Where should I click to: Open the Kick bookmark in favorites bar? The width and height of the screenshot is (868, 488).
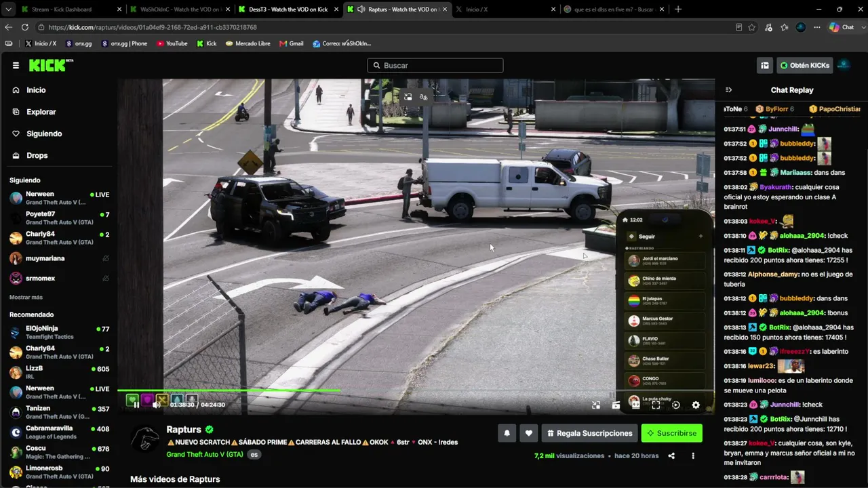point(207,43)
